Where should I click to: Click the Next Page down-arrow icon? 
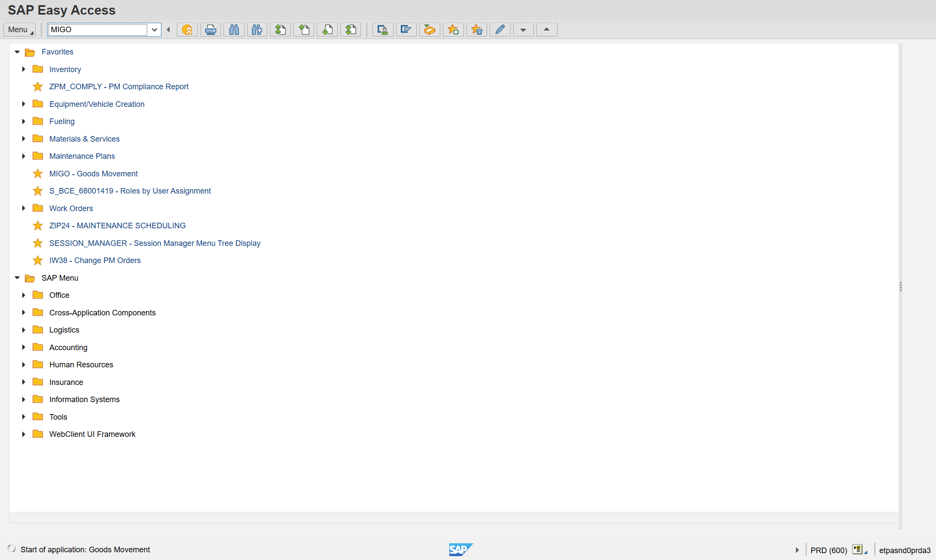[327, 30]
